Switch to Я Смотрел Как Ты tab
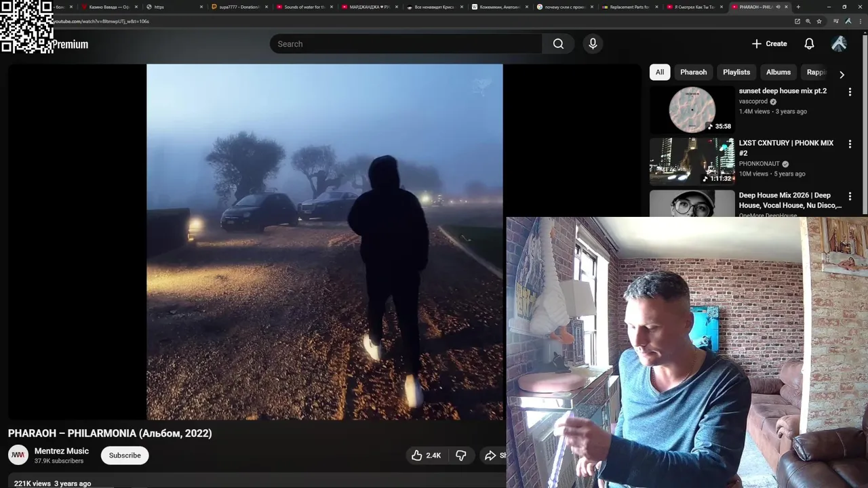 (x=694, y=7)
